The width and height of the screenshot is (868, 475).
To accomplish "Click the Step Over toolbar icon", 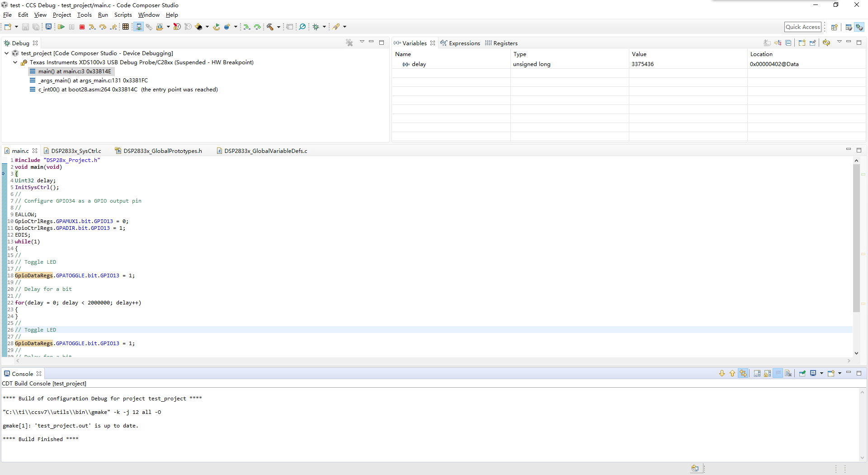I will 103,27.
